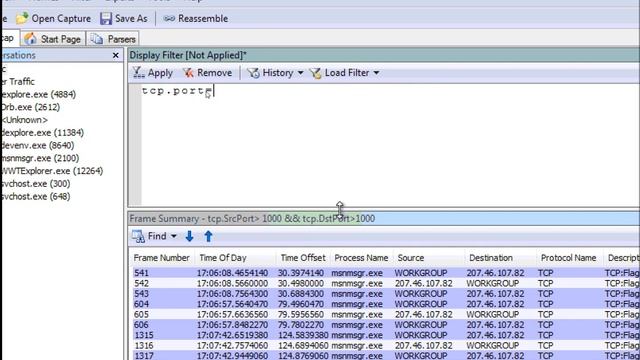Click the Display Filter [Not Applied] title bar

tap(384, 55)
